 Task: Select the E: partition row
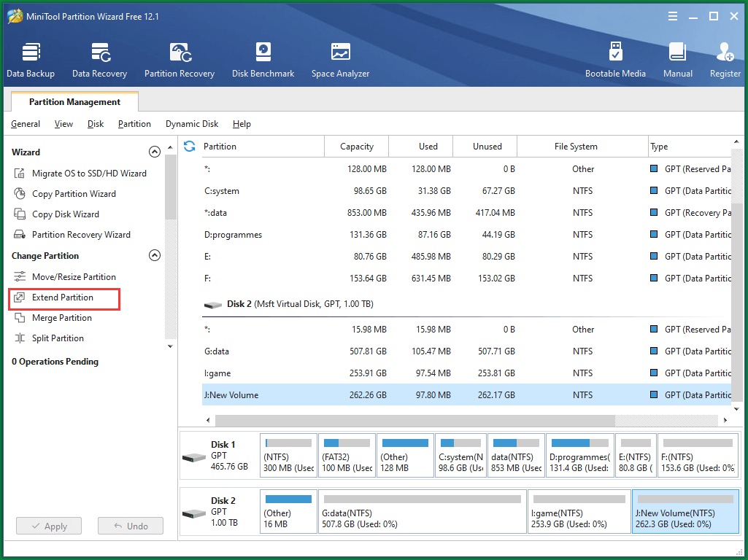[x=466, y=257]
